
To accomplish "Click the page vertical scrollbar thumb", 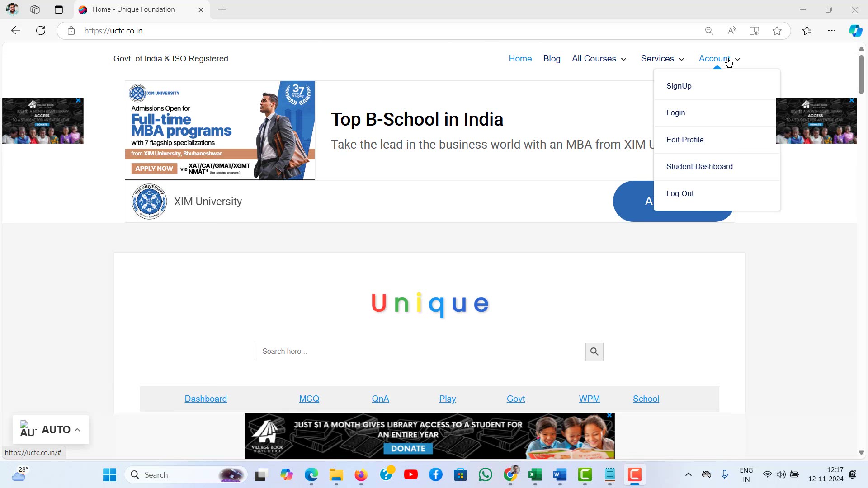I will coord(861,74).
